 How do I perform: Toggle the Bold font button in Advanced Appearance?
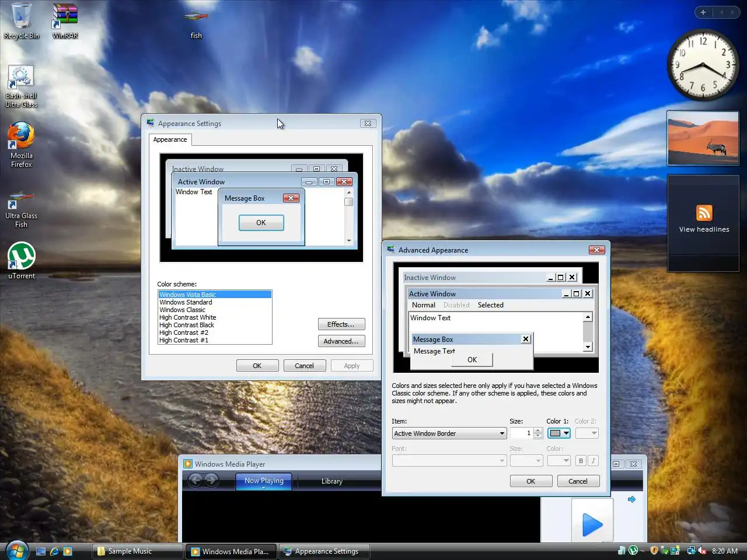point(581,461)
